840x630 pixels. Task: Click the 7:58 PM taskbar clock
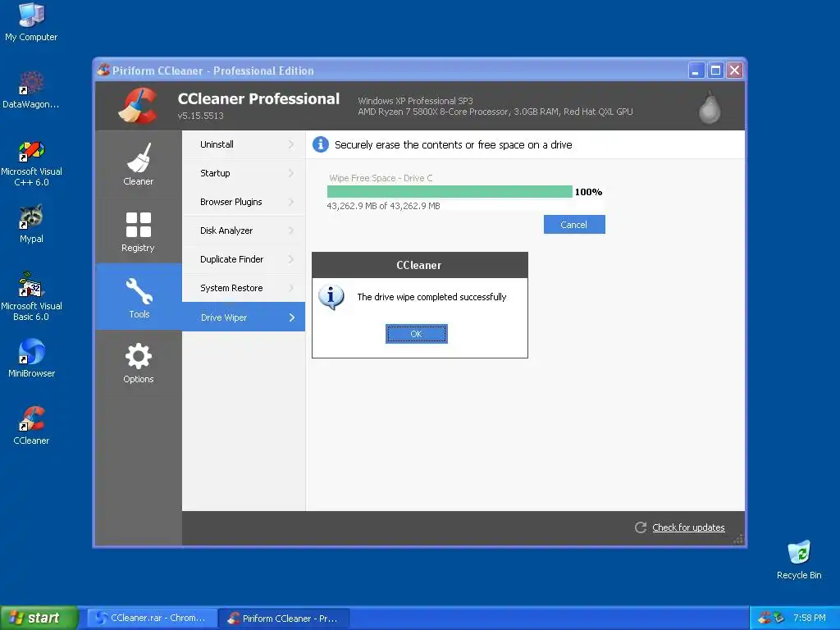pyautogui.click(x=810, y=619)
